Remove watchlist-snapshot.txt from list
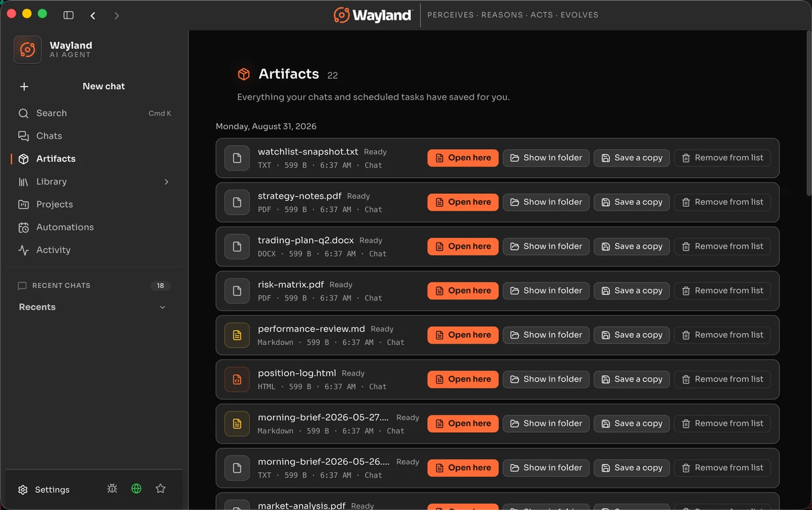Screen dimensions: 812x510 pyautogui.click(x=722, y=158)
